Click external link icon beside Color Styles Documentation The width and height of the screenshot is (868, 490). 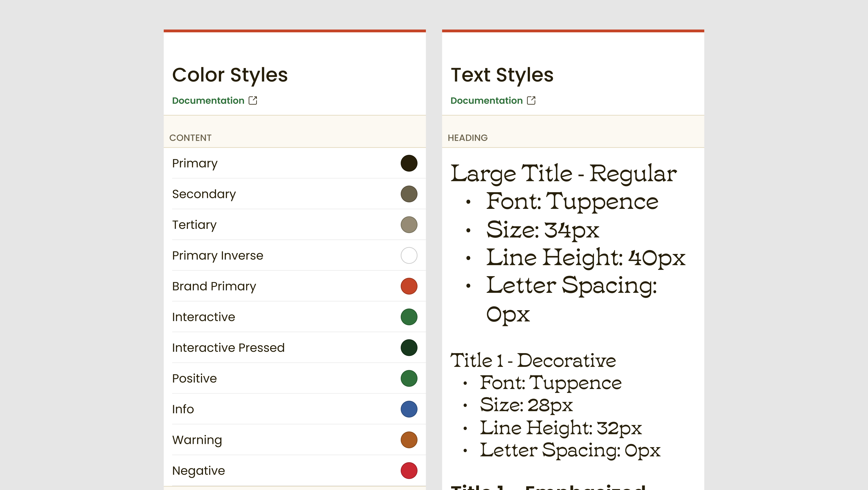[x=253, y=100]
